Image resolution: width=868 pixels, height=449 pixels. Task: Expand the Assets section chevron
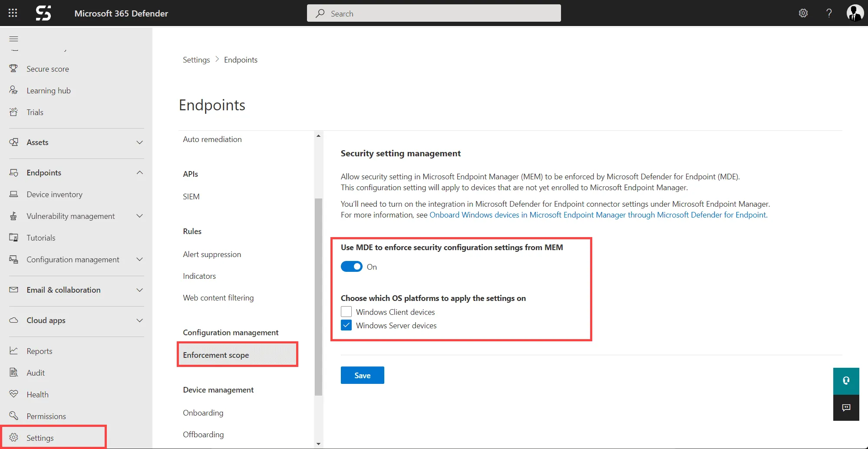139,142
